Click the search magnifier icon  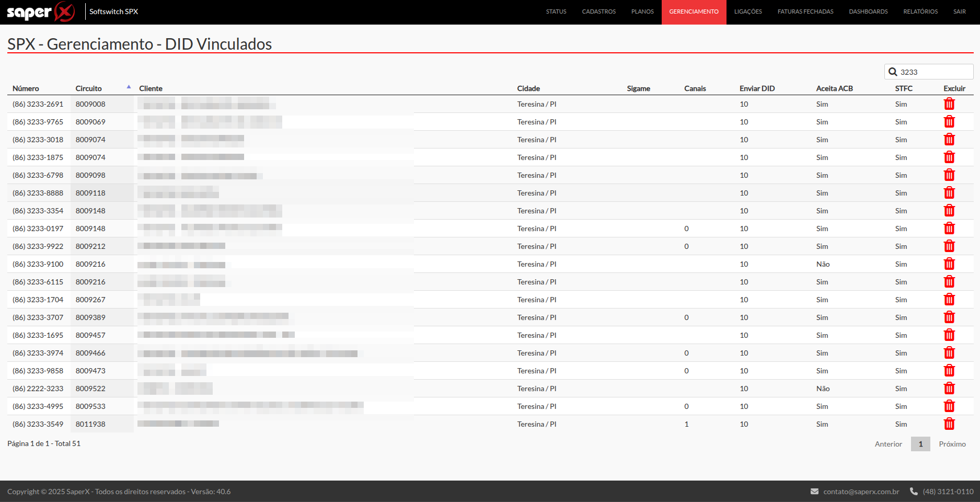pyautogui.click(x=893, y=72)
